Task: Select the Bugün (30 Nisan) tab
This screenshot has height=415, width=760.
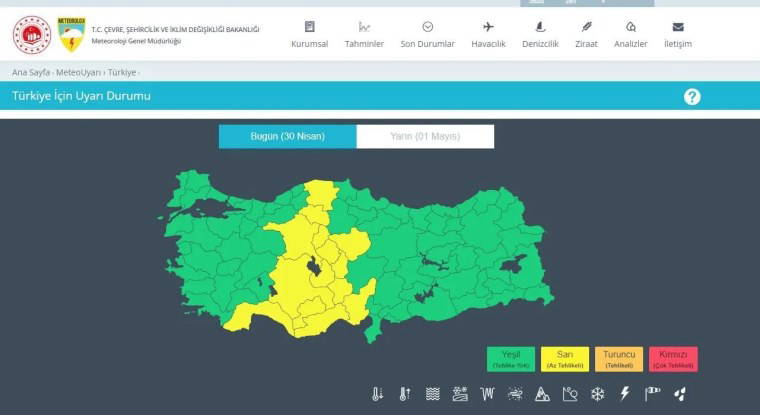Action: (x=287, y=136)
